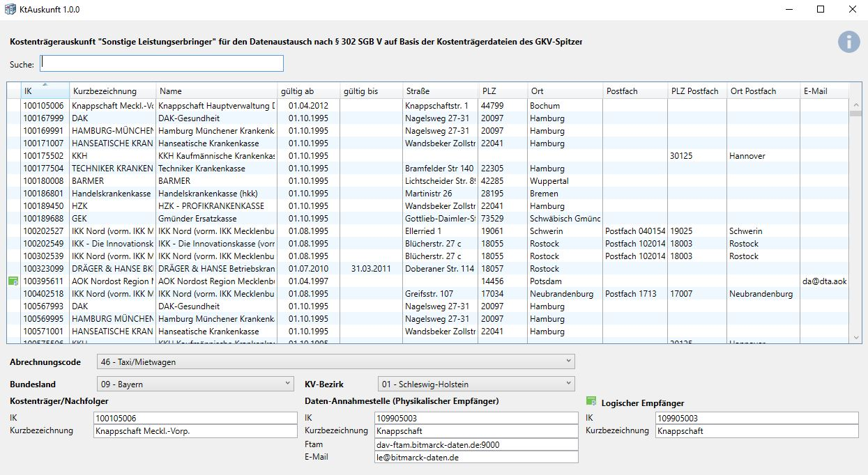
Task: Select the row with IK 100302539
Action: click(x=428, y=256)
